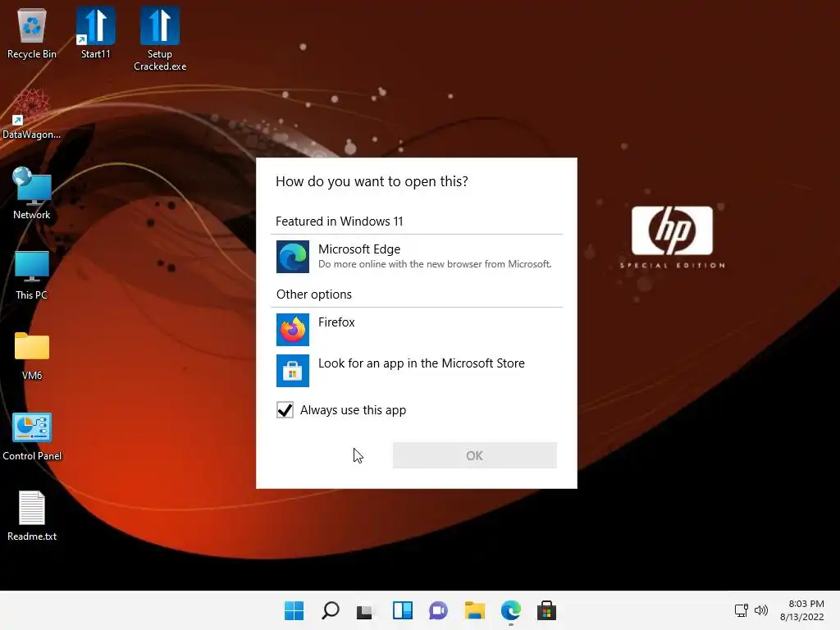840x630 pixels.
Task: Click the volume speaker tray icon
Action: pyautogui.click(x=760, y=610)
